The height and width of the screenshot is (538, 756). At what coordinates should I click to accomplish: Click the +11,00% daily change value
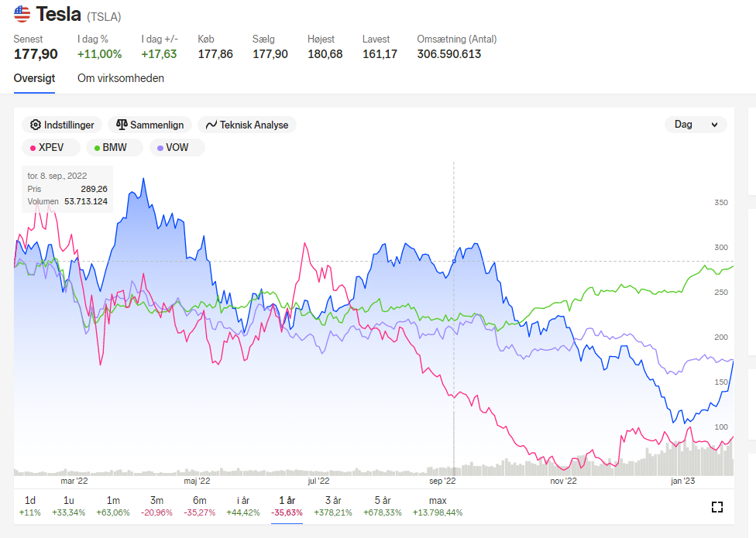[99, 54]
